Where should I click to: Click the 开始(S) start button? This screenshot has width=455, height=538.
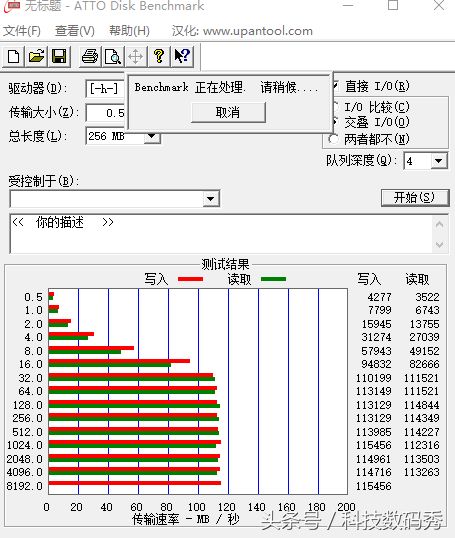415,198
